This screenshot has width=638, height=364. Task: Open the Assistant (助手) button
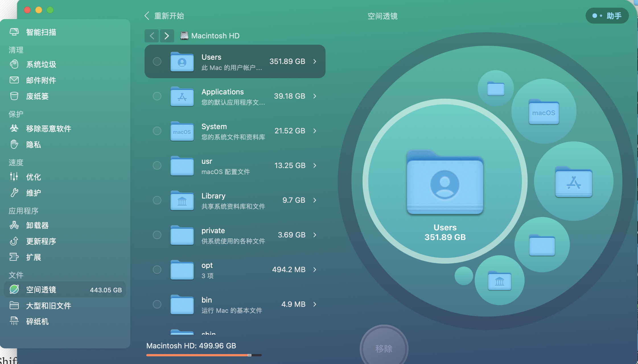click(607, 16)
